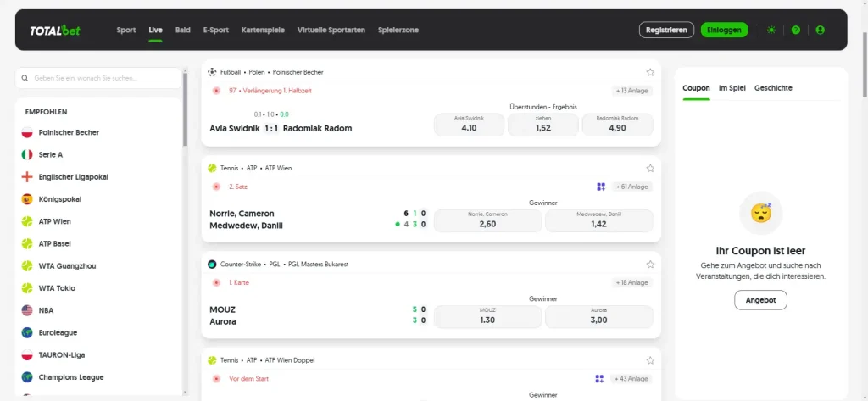Select Champions League globe icon
This screenshot has width=868, height=401.
point(27,377)
